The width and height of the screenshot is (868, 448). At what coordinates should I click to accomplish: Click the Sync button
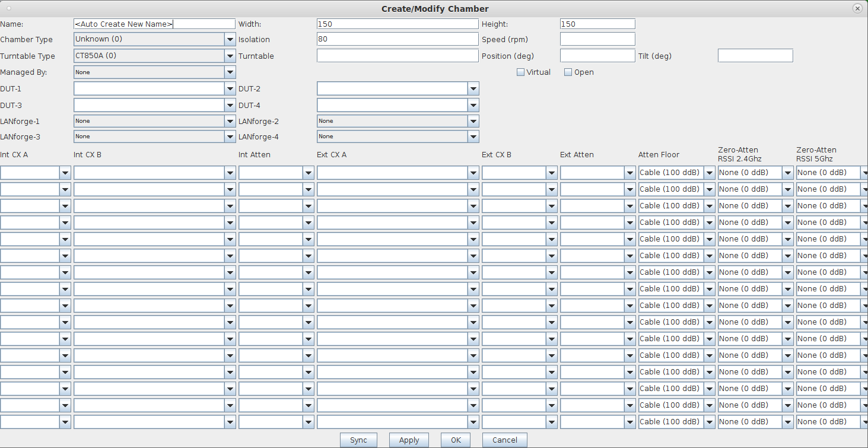358,440
